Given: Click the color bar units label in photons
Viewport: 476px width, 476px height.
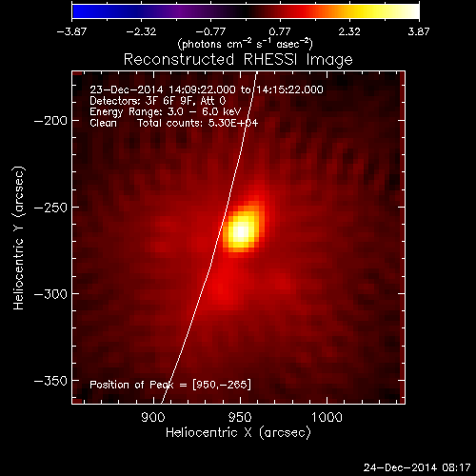Looking at the screenshot, I should 246,44.
